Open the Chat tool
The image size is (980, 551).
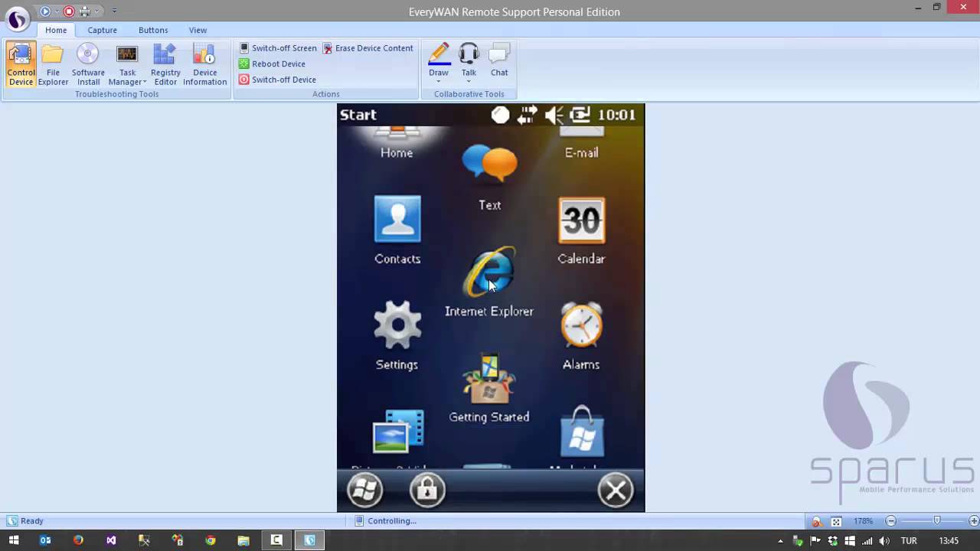(499, 60)
